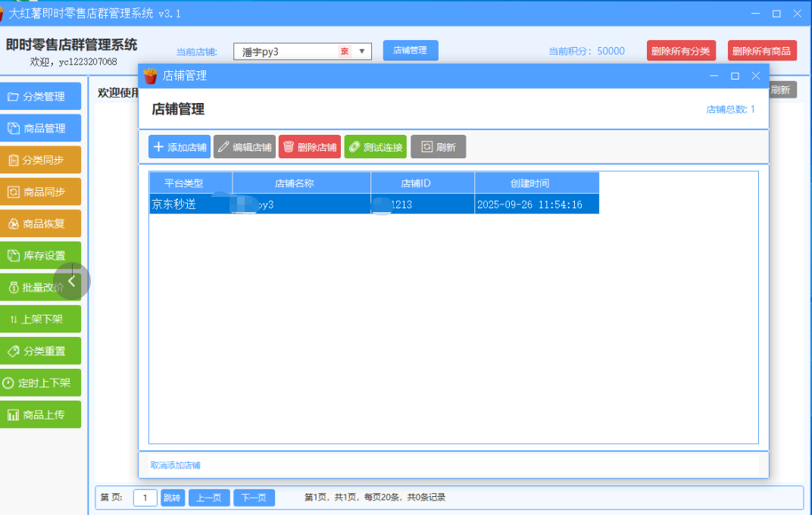Click the plus icon on 添加店铺

coord(158,147)
